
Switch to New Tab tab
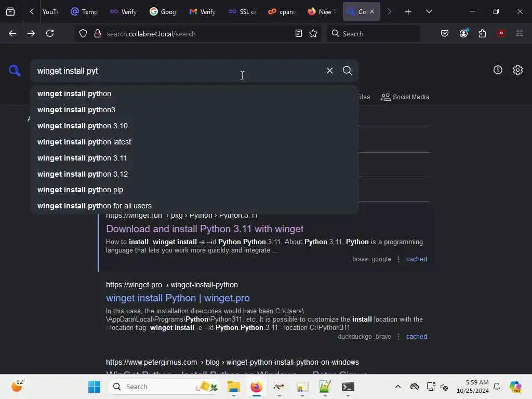pos(322,12)
